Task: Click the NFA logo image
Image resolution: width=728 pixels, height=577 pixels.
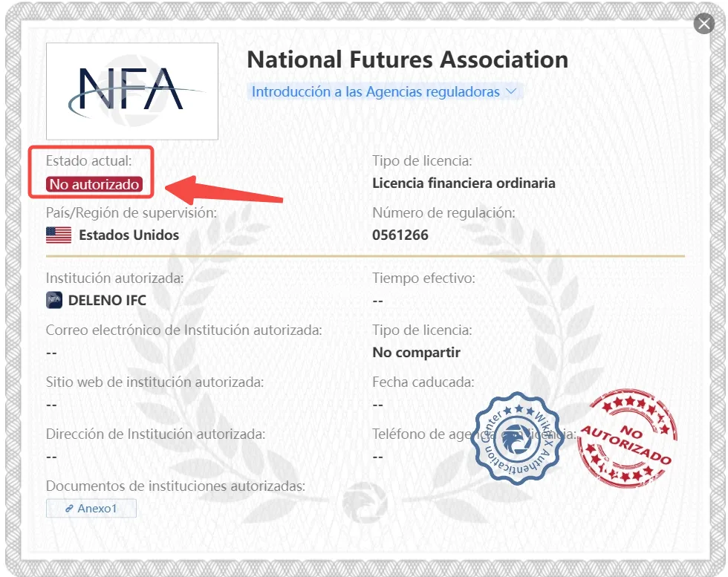Action: (132, 91)
